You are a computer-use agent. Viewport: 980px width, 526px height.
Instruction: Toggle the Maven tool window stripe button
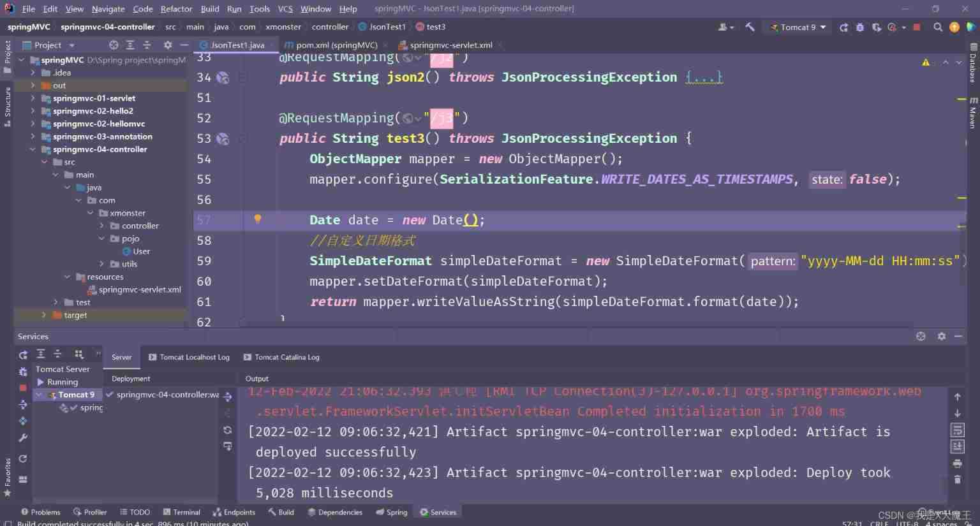pos(973,113)
